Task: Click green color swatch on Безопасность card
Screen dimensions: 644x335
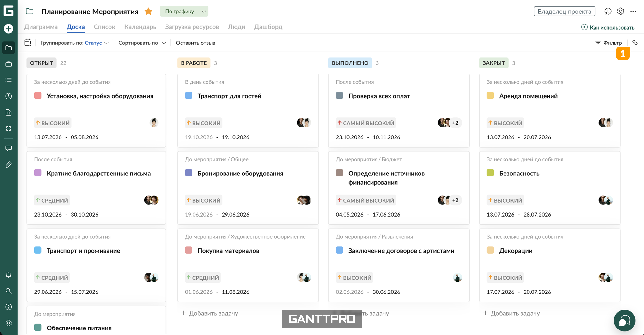Action: [490, 173]
